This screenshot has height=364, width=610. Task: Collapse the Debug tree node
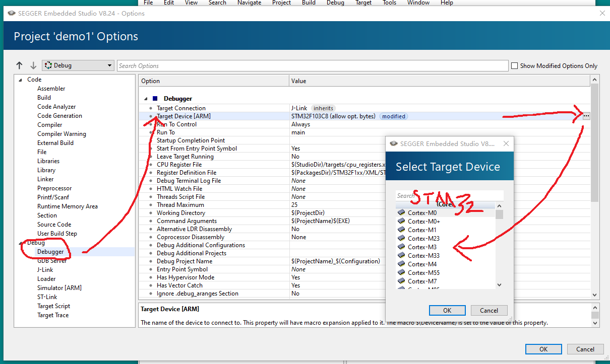20,243
